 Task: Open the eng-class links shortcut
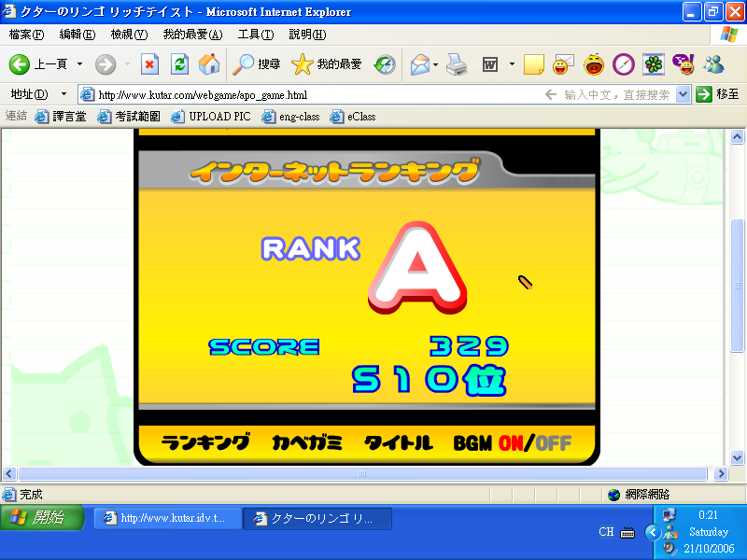coord(290,116)
